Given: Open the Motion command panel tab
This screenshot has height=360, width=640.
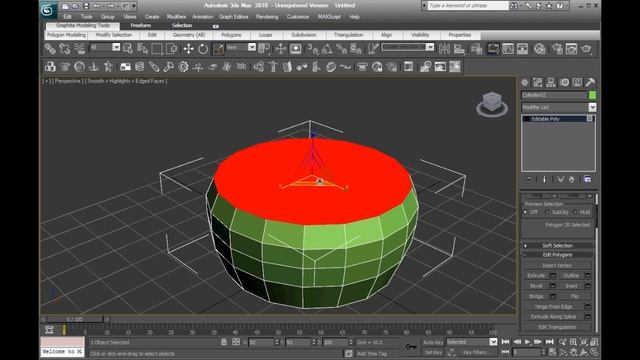Looking at the screenshot, I should tap(564, 82).
